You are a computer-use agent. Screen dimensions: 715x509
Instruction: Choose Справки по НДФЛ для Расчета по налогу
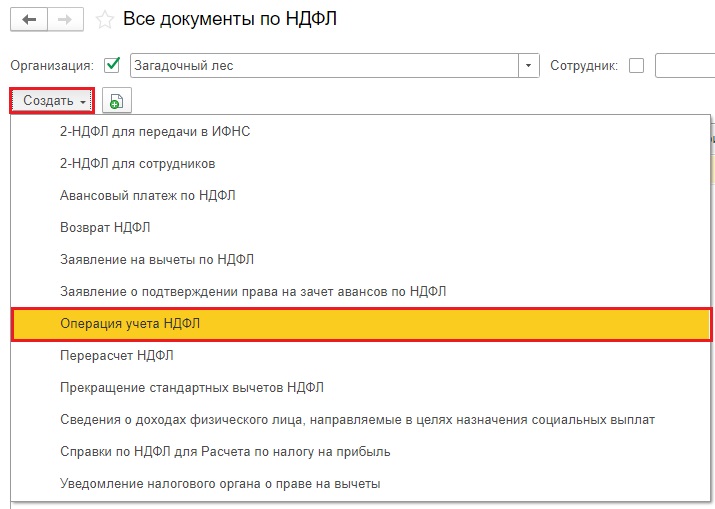click(x=360, y=452)
